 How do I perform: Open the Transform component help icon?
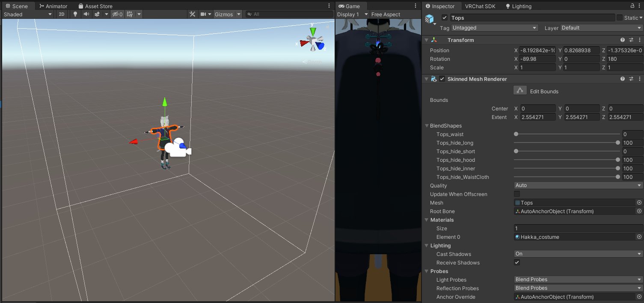click(623, 39)
